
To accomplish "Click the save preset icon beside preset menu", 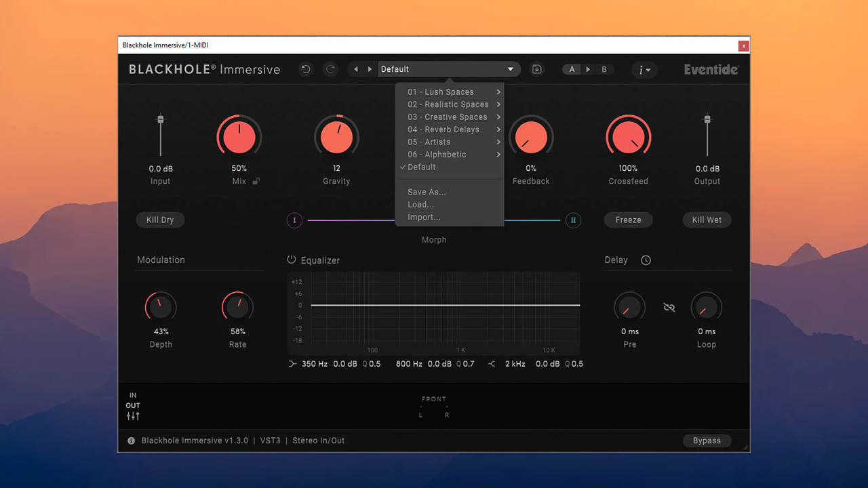I will pyautogui.click(x=536, y=69).
